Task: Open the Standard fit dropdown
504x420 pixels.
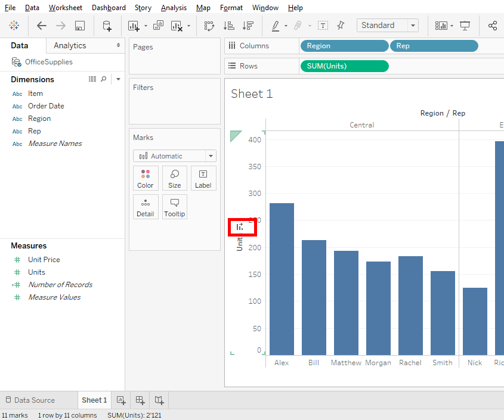Action: click(x=387, y=26)
